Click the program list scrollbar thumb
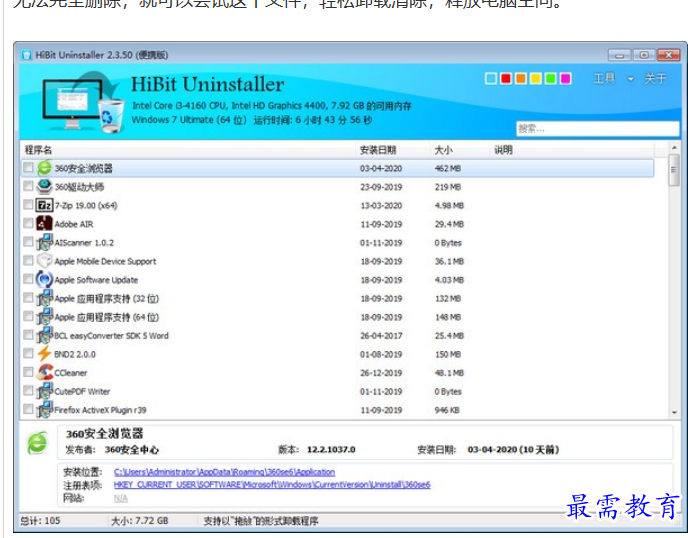Viewport: 688px width, 538px height. 674,170
